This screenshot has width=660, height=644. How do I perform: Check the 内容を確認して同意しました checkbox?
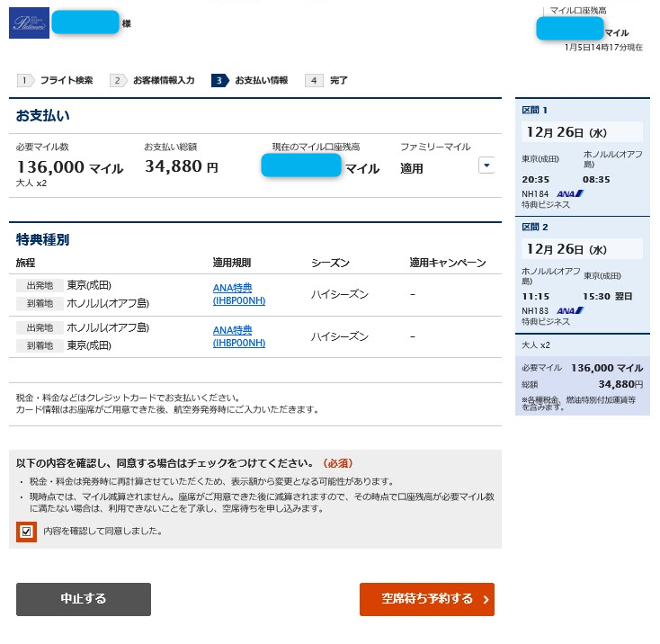[x=26, y=532]
